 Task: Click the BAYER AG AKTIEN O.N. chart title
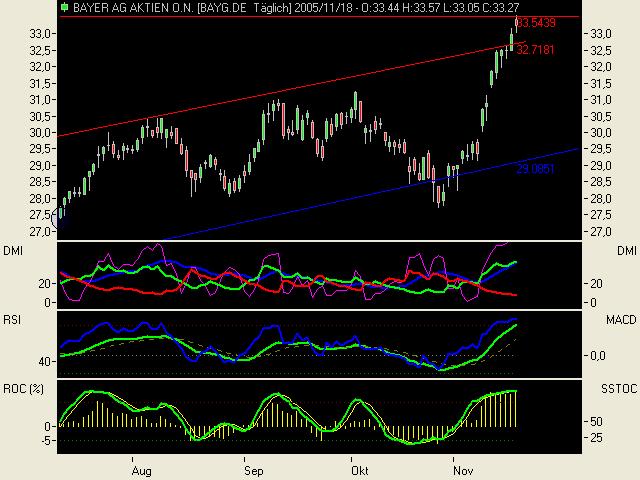pyautogui.click(x=133, y=7)
